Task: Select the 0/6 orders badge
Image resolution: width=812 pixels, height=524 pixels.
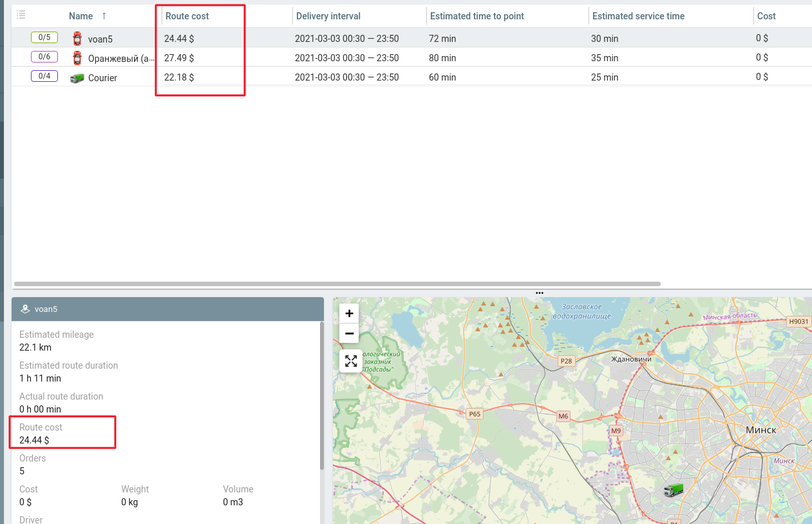Action: tap(44, 57)
